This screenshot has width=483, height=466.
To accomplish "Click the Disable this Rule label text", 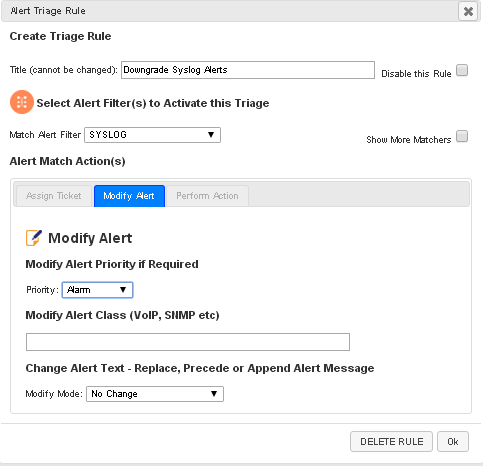I will click(416, 74).
